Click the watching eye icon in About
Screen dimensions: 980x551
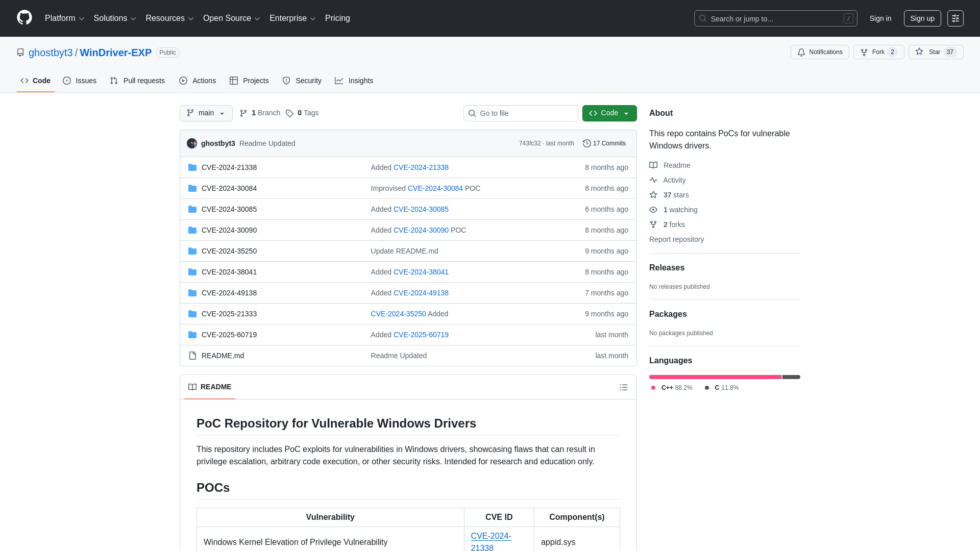click(x=654, y=210)
